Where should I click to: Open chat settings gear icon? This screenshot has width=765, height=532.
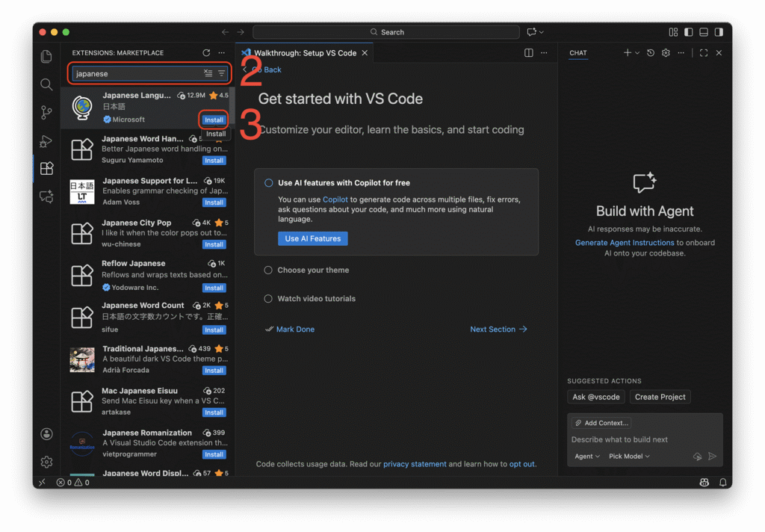click(x=666, y=53)
